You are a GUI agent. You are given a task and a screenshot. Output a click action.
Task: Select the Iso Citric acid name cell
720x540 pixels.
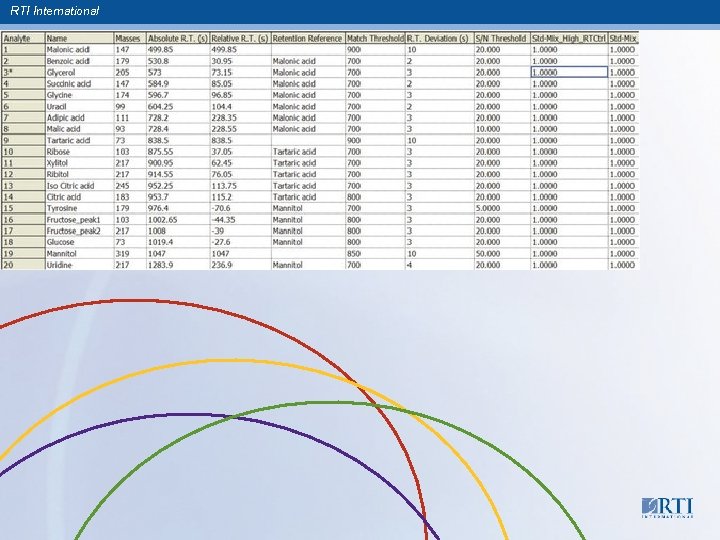click(79, 186)
